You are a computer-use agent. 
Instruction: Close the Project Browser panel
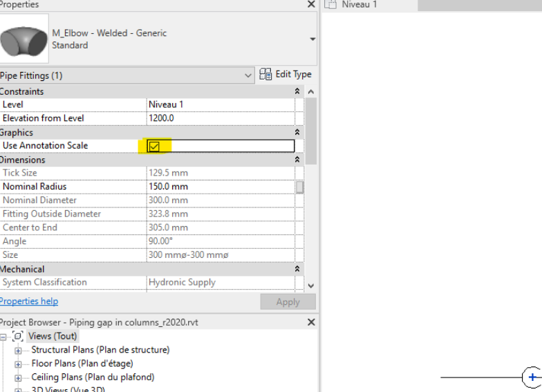pyautogui.click(x=311, y=322)
